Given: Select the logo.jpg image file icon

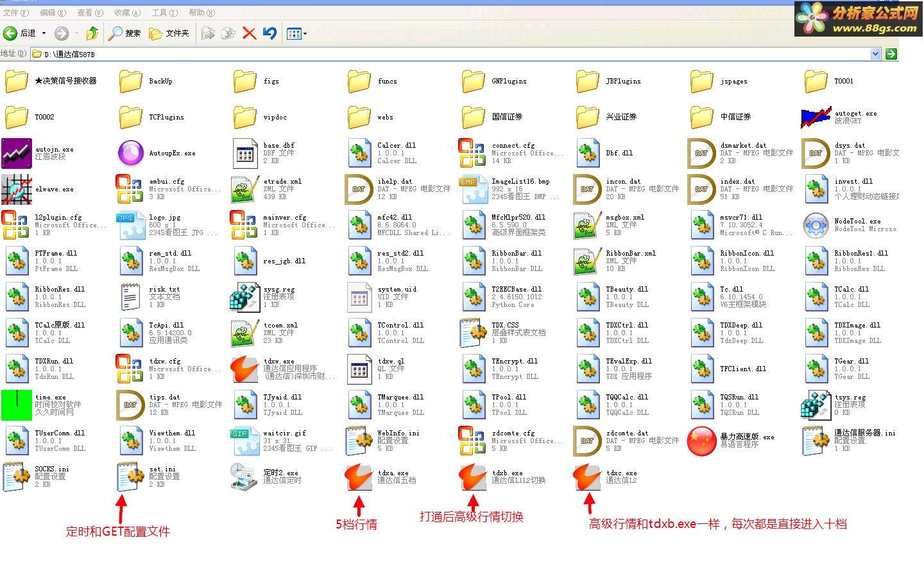Looking at the screenshot, I should pyautogui.click(x=130, y=225).
